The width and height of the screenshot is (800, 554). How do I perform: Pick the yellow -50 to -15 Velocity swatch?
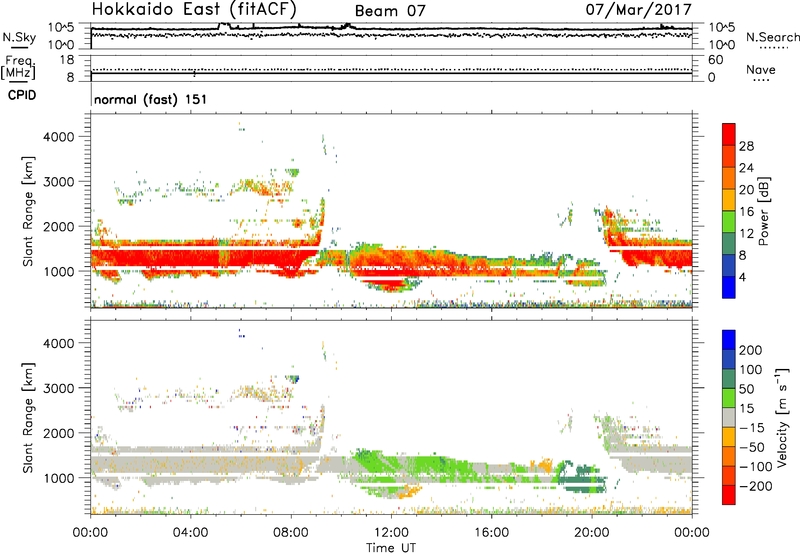point(729,437)
